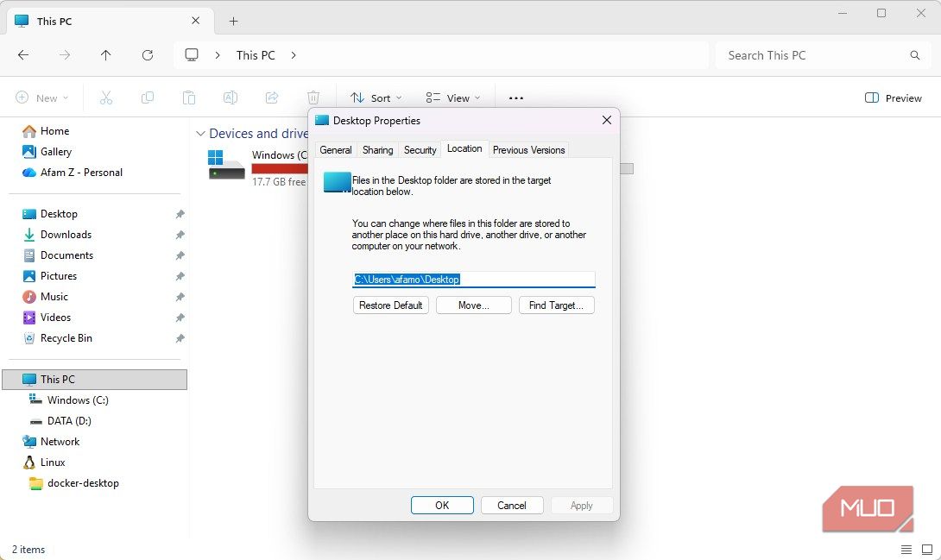Switch to the Security tab
941x560 pixels.
tap(420, 150)
